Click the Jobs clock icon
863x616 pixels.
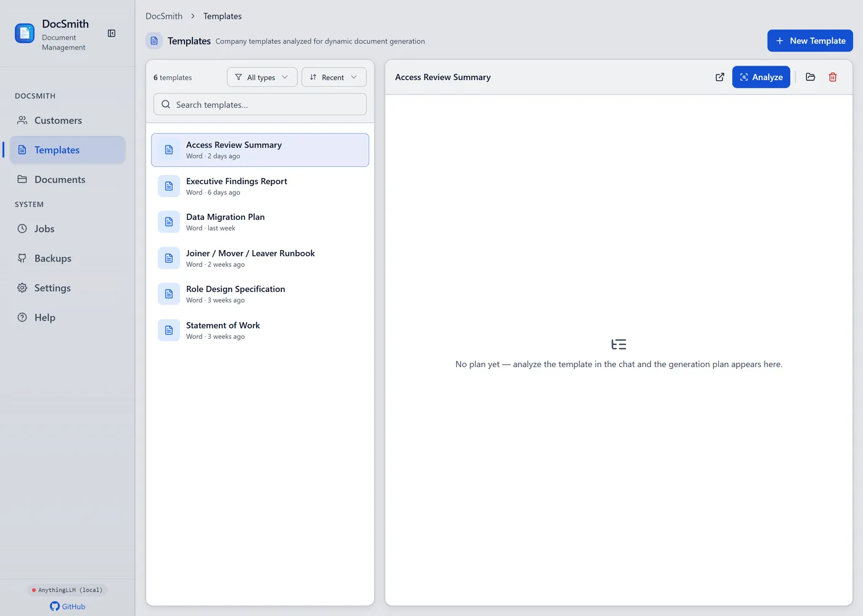(22, 229)
